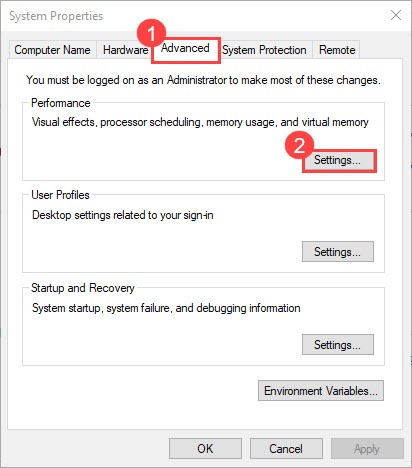412x468 pixels.
Task: Click the Administrator notice text
Action: coord(203,80)
